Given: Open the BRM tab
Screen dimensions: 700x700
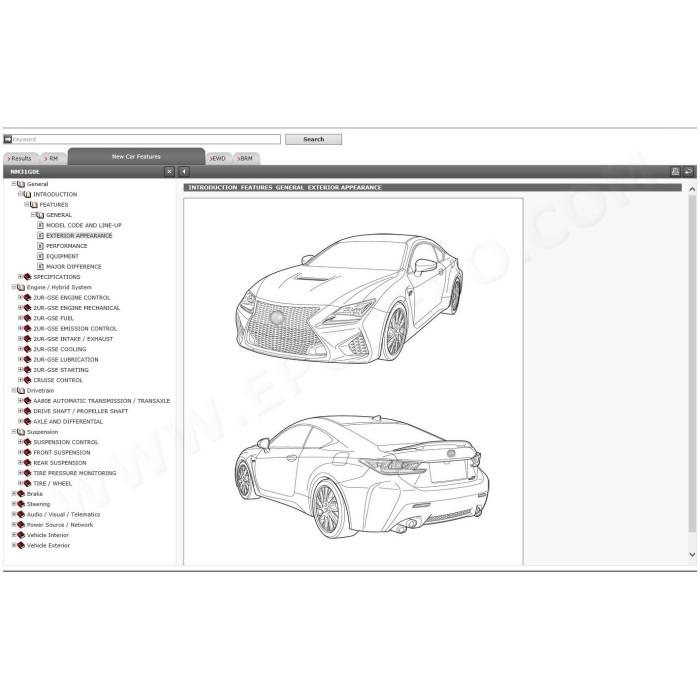Looking at the screenshot, I should coord(246,158).
